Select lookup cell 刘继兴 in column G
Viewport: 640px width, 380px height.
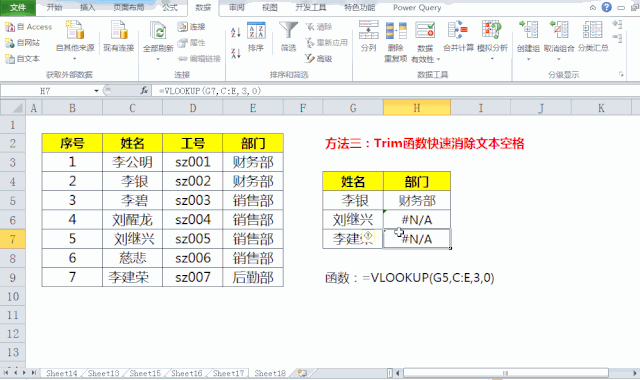(x=353, y=220)
